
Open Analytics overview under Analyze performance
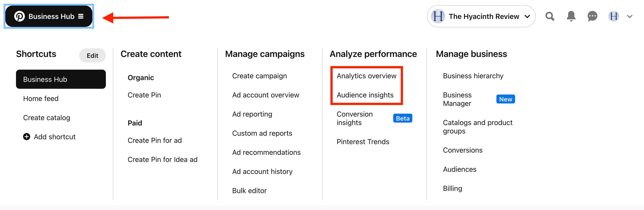366,76
